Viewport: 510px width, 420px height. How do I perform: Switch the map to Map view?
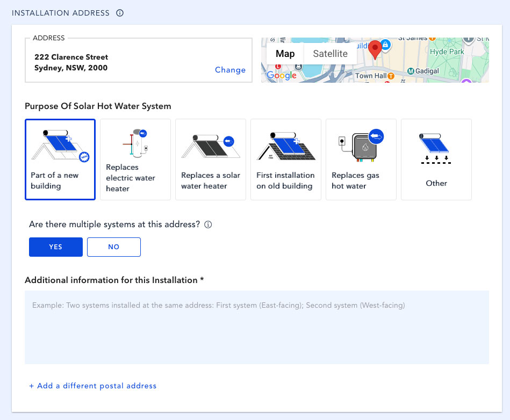(x=285, y=54)
